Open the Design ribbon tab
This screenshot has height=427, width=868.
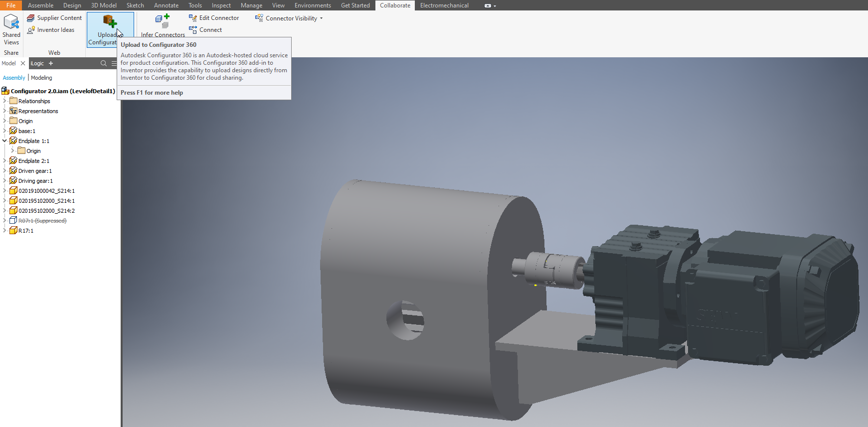pyautogui.click(x=72, y=5)
